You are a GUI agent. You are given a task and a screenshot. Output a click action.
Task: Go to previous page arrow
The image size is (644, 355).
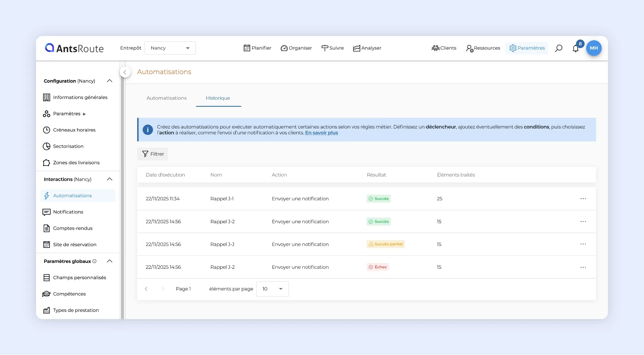tap(146, 289)
